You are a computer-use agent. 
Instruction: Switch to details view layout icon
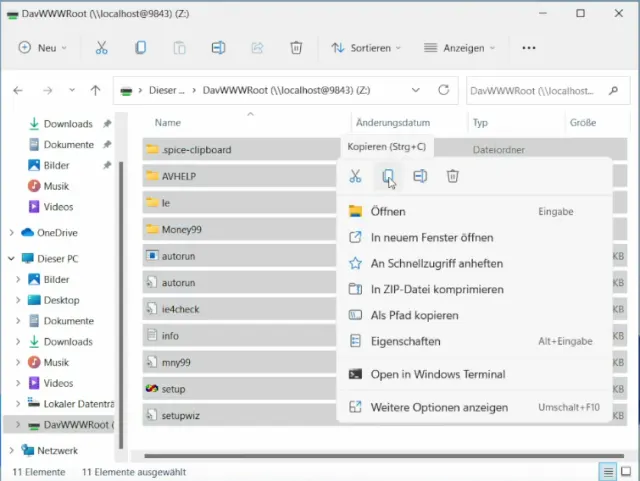[x=607, y=471]
